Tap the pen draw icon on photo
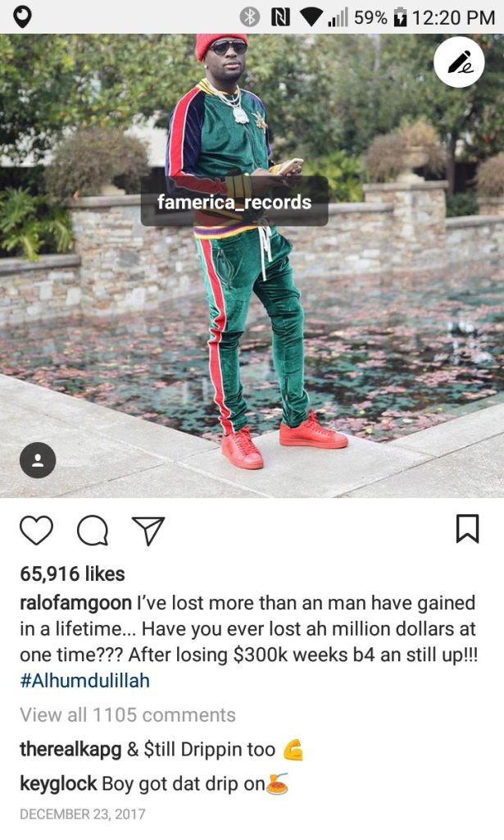The image size is (504, 840). pyautogui.click(x=459, y=62)
